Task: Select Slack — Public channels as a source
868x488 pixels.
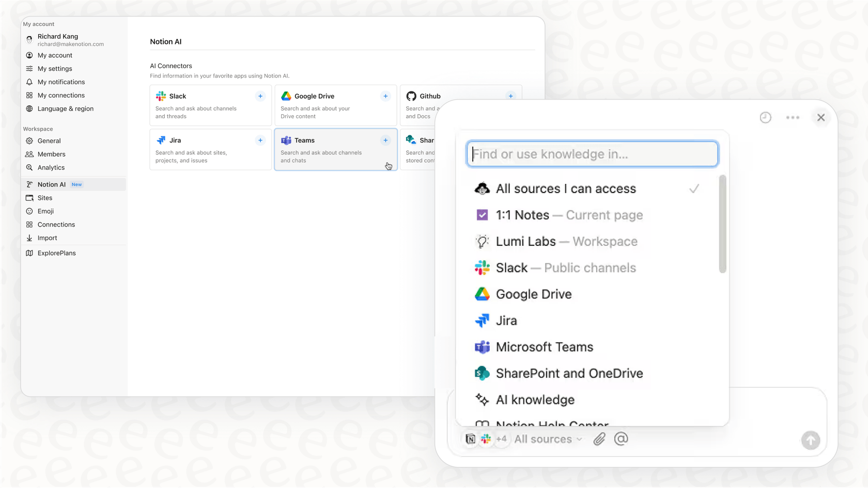Action: point(566,267)
